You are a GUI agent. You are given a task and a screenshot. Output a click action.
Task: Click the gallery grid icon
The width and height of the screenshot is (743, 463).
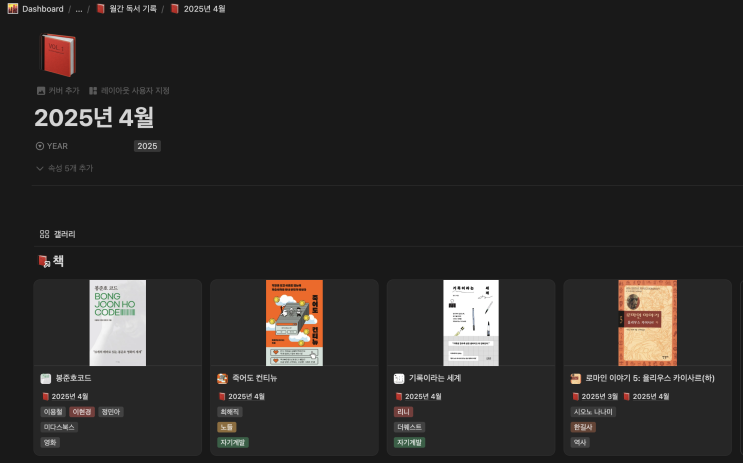pos(45,234)
